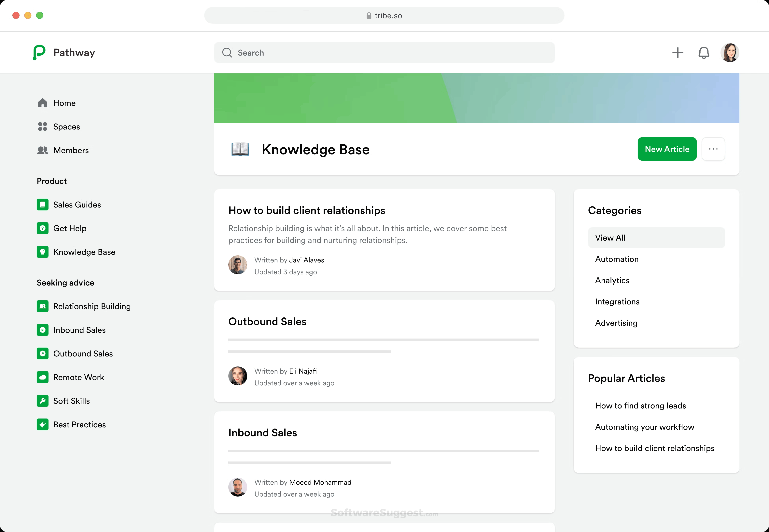The height and width of the screenshot is (532, 769).
Task: Click Eli Najafi's profile picture
Action: 238,376
